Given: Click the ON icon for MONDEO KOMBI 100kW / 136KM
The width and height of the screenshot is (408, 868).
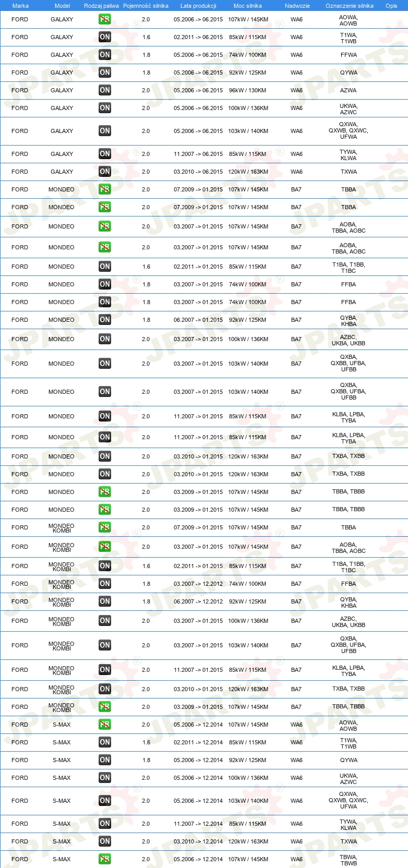Looking at the screenshot, I should coord(105,621).
